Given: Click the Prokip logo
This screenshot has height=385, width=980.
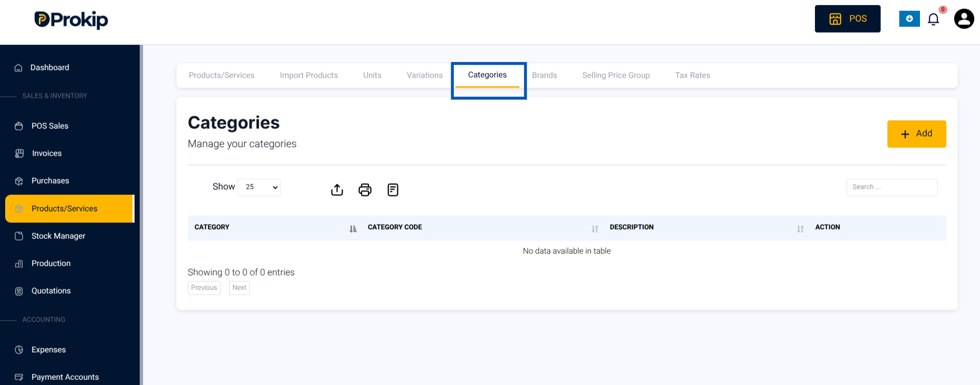Looking at the screenshot, I should click(71, 20).
